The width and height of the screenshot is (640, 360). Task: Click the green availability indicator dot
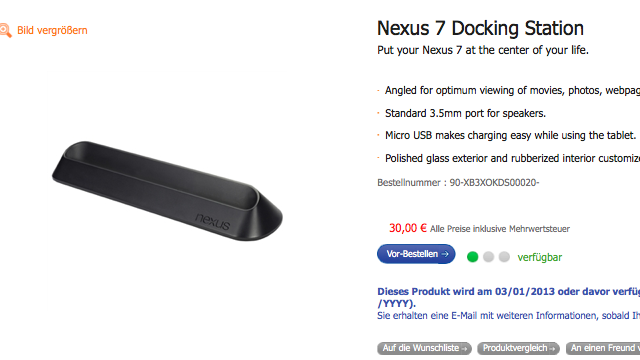[472, 257]
